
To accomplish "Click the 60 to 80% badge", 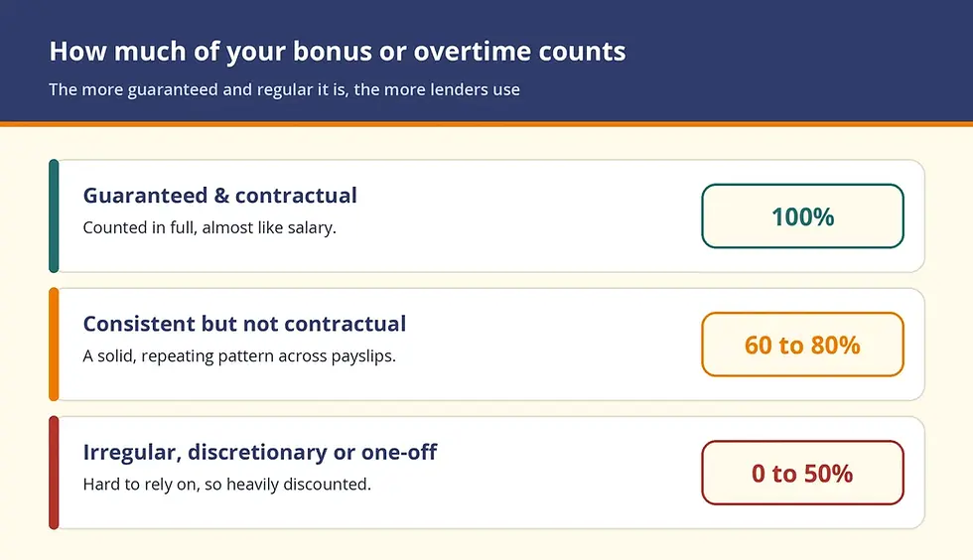I will 802,345.
